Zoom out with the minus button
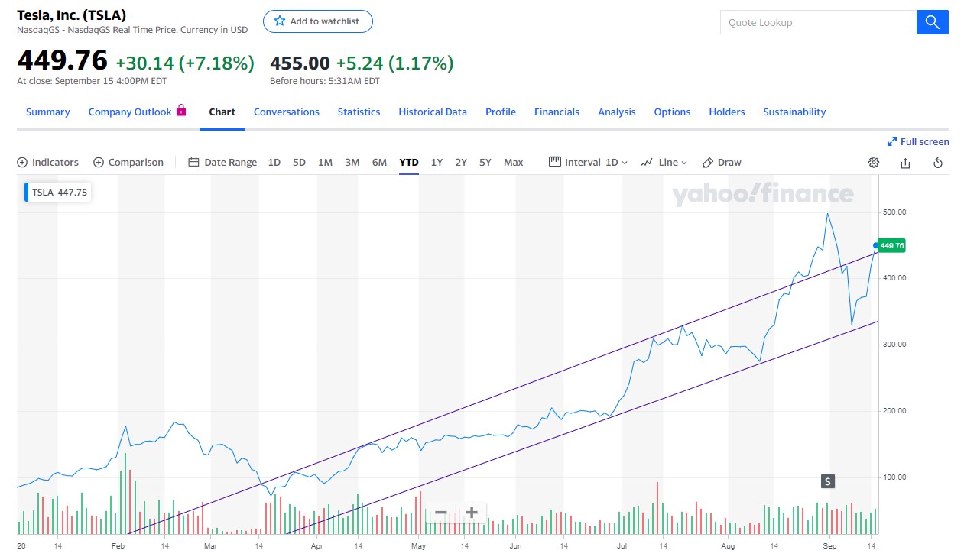Viewport: 977px width, 560px height. click(x=441, y=513)
